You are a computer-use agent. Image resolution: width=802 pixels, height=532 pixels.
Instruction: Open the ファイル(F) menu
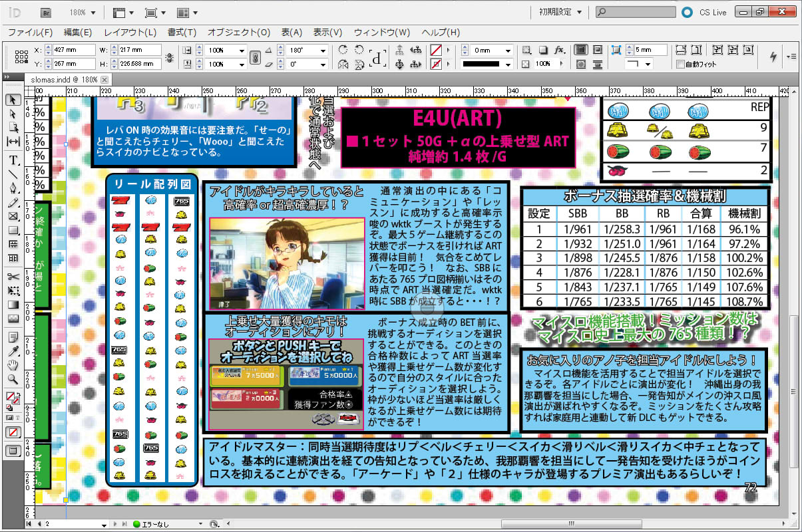(30, 32)
